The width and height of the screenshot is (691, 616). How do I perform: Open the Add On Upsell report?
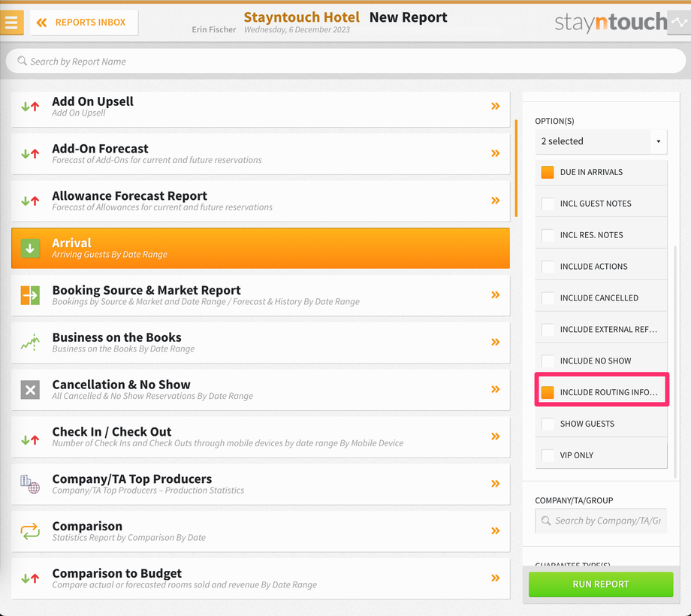261,108
